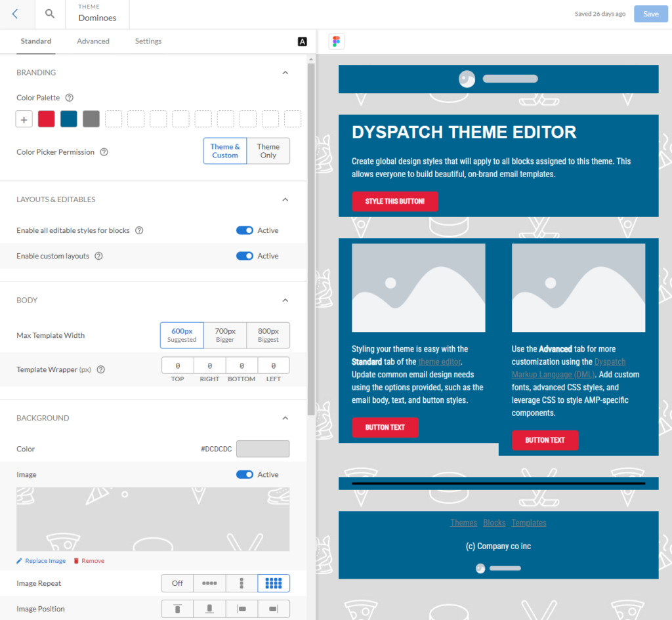This screenshot has width=672, height=620.
Task: Click the background image preview thumbnail
Action: [x=153, y=520]
